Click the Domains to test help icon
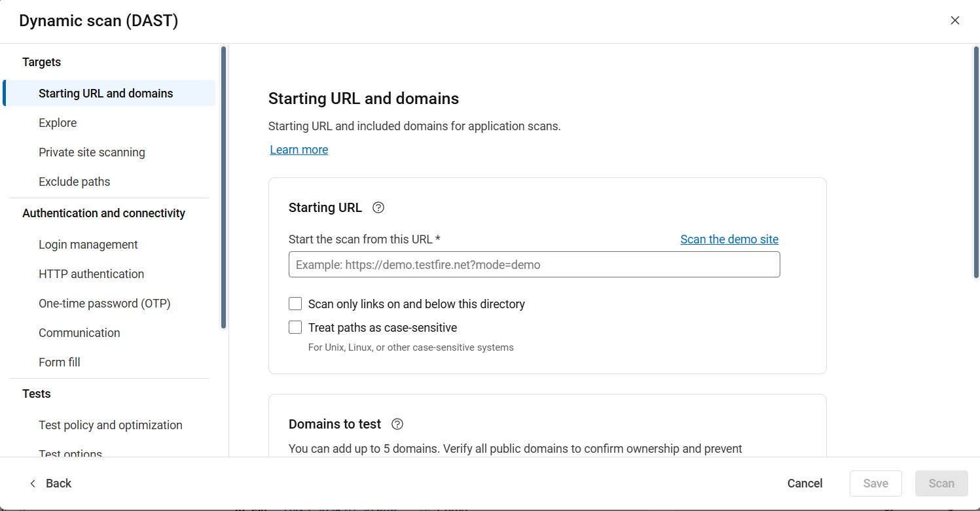 pos(397,424)
